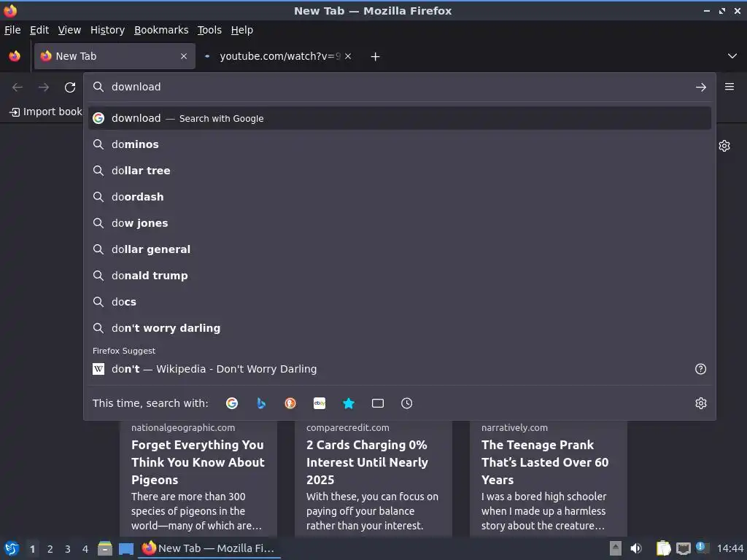Click the Firefox Suggest help question icon

point(700,369)
